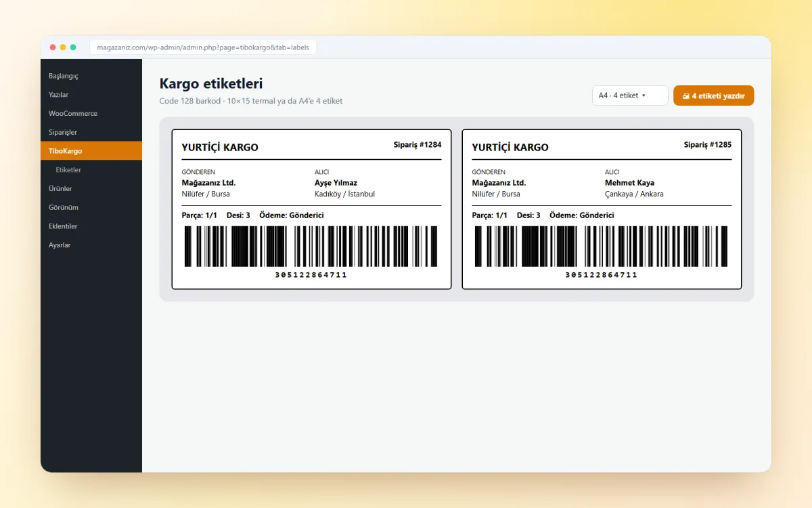Click the "4 etiketi yazdır" print button
Viewport: 812px width, 508px height.
[x=713, y=96]
